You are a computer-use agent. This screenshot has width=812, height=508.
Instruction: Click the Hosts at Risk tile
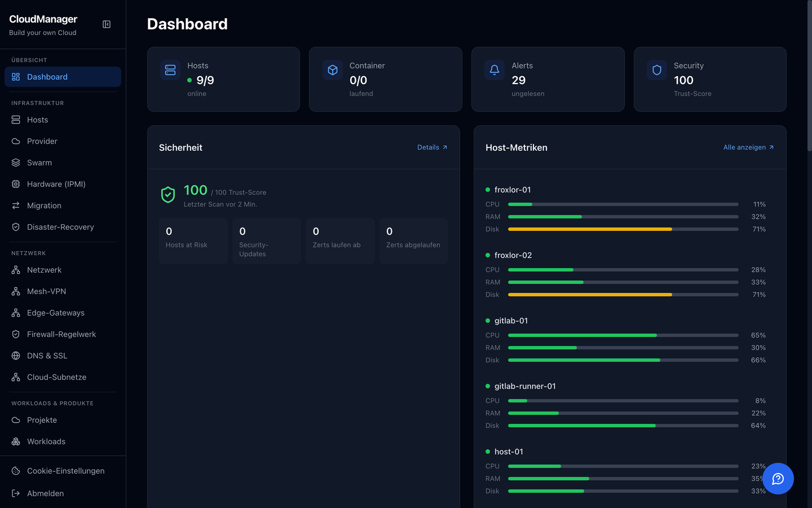click(193, 241)
